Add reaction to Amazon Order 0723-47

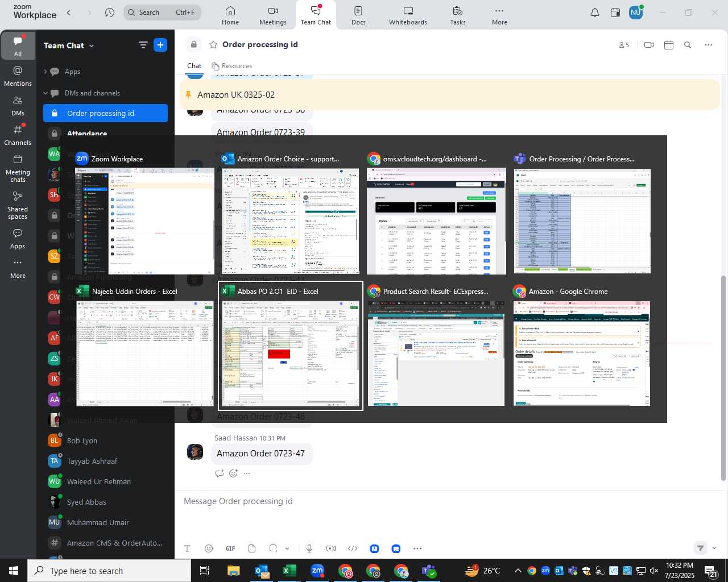(x=233, y=473)
